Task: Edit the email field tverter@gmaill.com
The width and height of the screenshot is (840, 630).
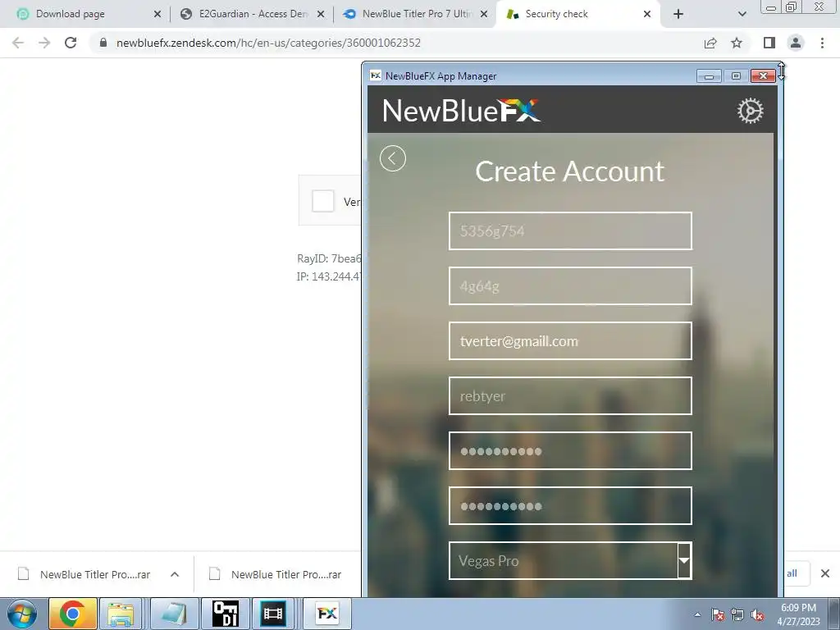Action: click(570, 341)
